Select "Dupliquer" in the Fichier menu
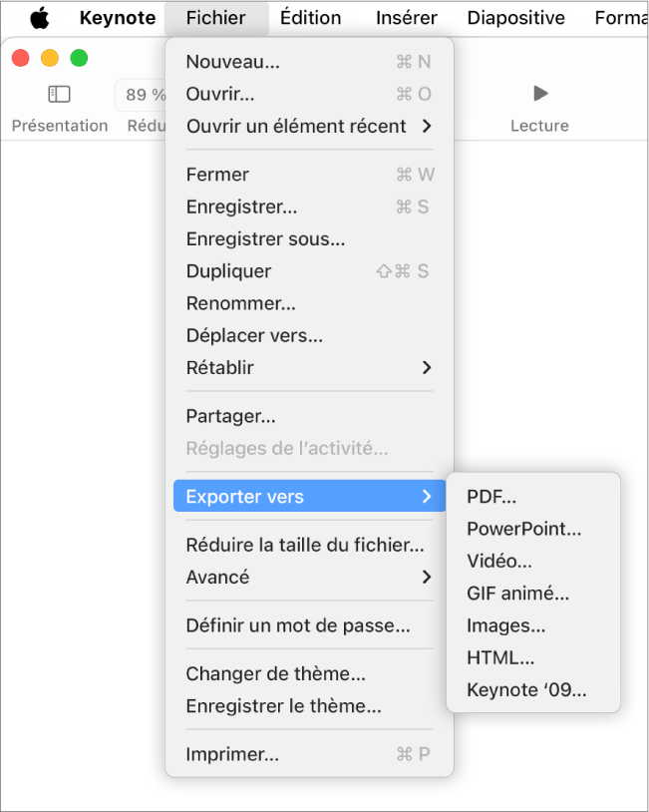 229,270
